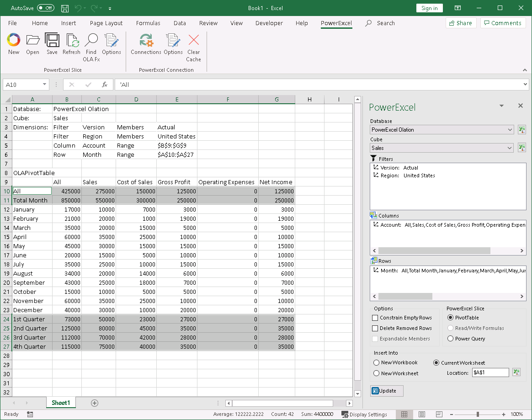532x420 pixels.
Task: Save workbook from title bar
Action: tap(65, 8)
